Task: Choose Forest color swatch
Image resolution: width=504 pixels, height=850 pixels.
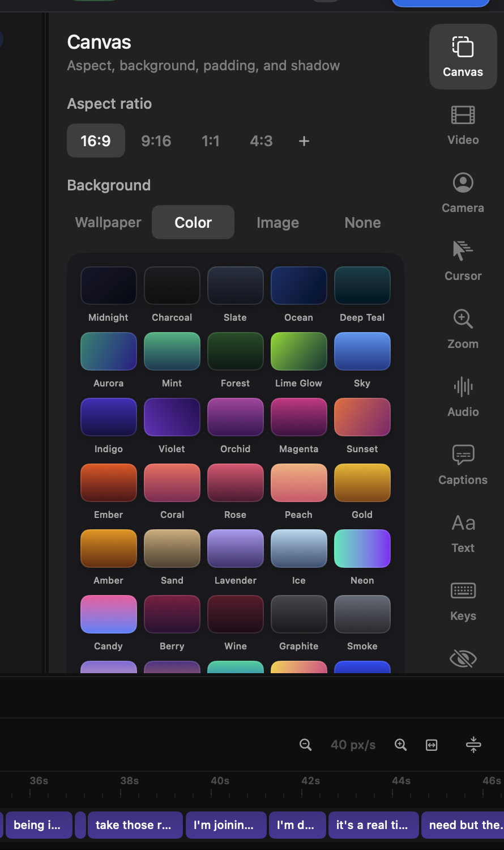Action: (235, 351)
